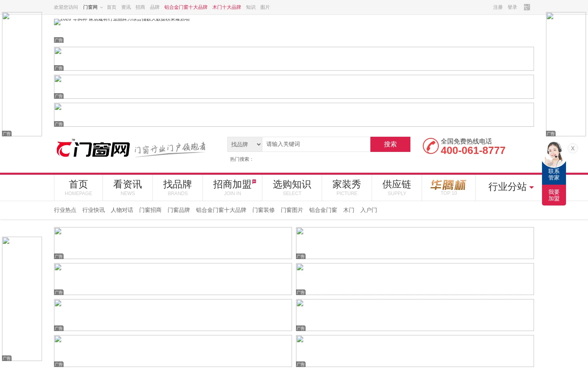Open 门窗招商 in the sub navigation
This screenshot has height=369, width=588.
pyautogui.click(x=150, y=210)
